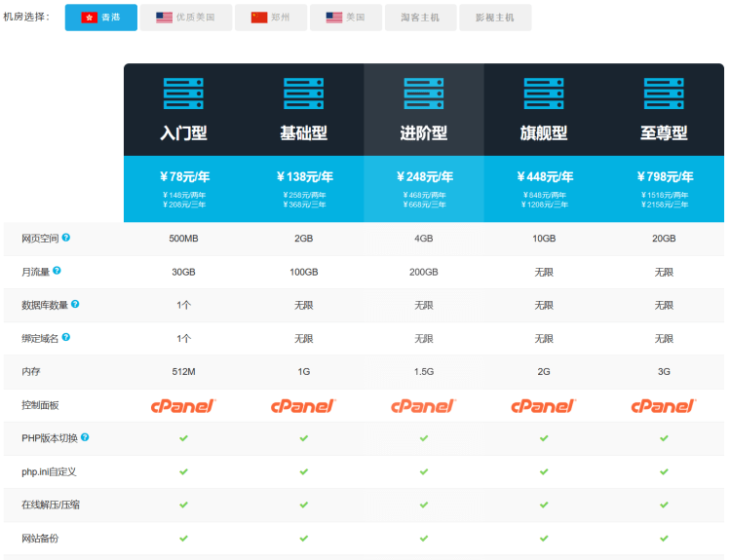
Task: Click the 512M memory value
Action: 183,372
